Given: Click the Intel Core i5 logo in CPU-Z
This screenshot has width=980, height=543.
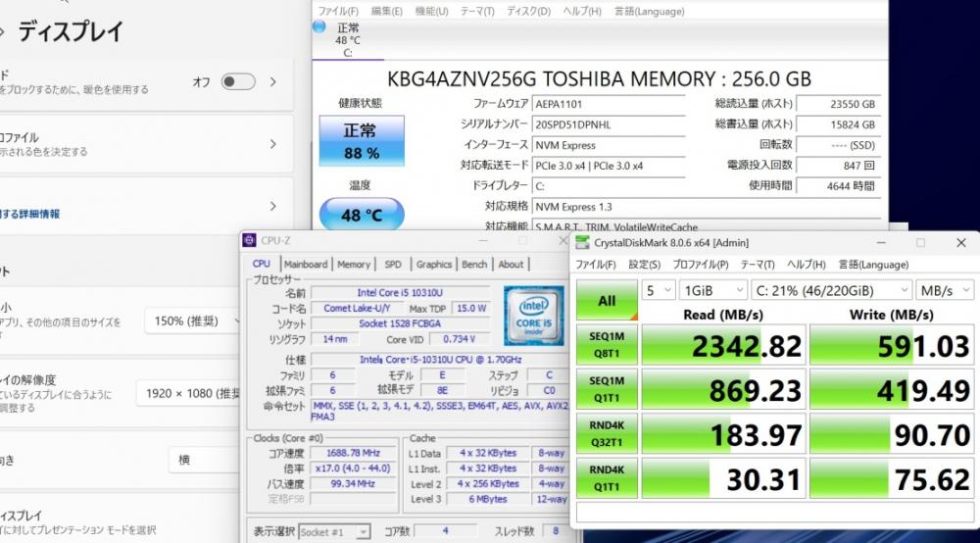Looking at the screenshot, I should tap(533, 316).
